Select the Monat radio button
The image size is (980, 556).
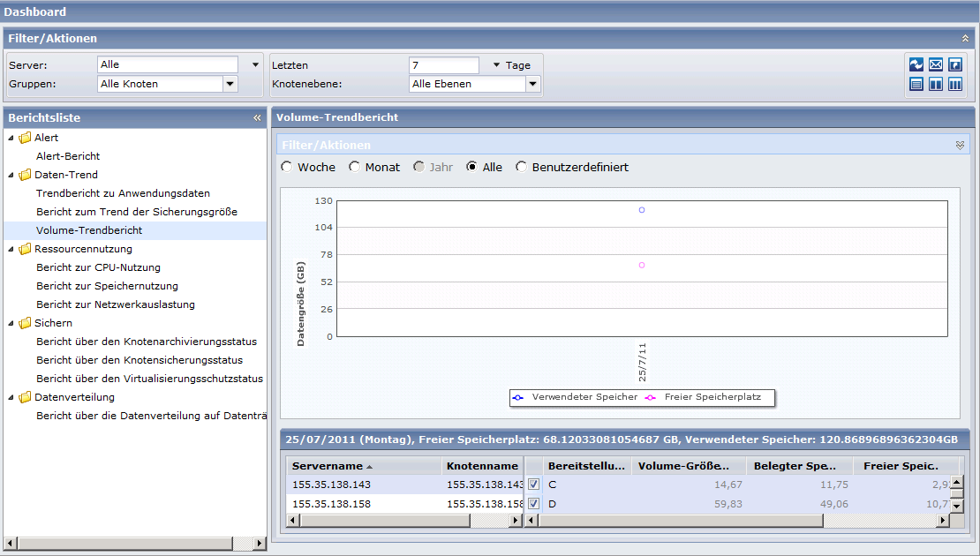click(354, 167)
